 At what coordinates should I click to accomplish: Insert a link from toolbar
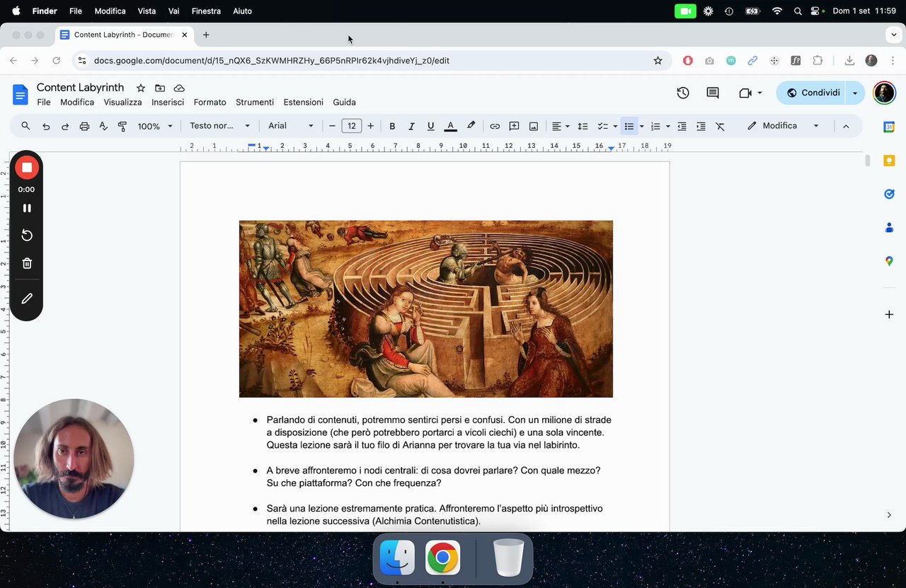[495, 126]
